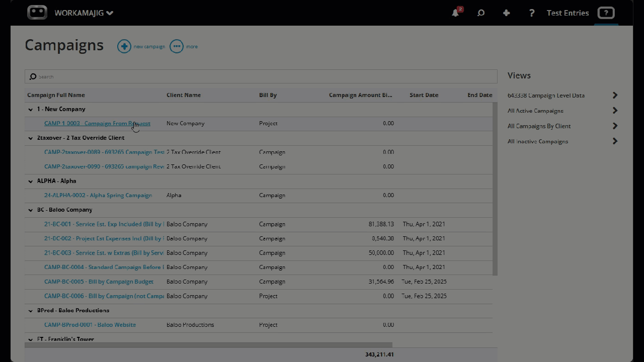Click the horizontal scrollbar under the grid
644x362 pixels.
coord(208,345)
